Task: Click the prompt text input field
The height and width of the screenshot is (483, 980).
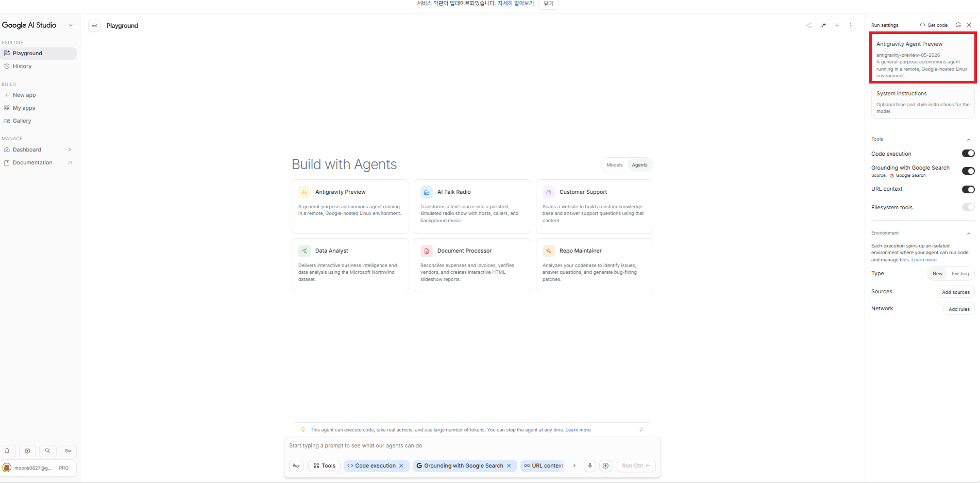Action: click(472, 445)
